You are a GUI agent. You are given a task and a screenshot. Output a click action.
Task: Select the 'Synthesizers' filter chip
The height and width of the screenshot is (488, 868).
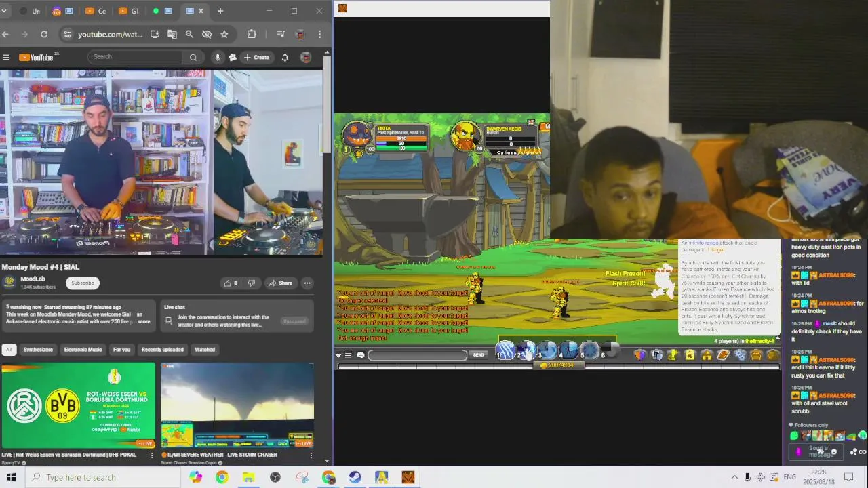(38, 350)
